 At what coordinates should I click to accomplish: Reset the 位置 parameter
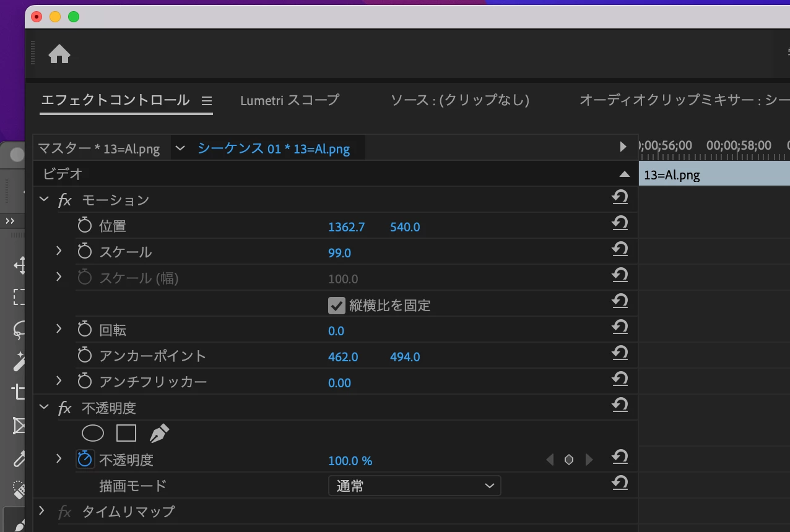(620, 223)
